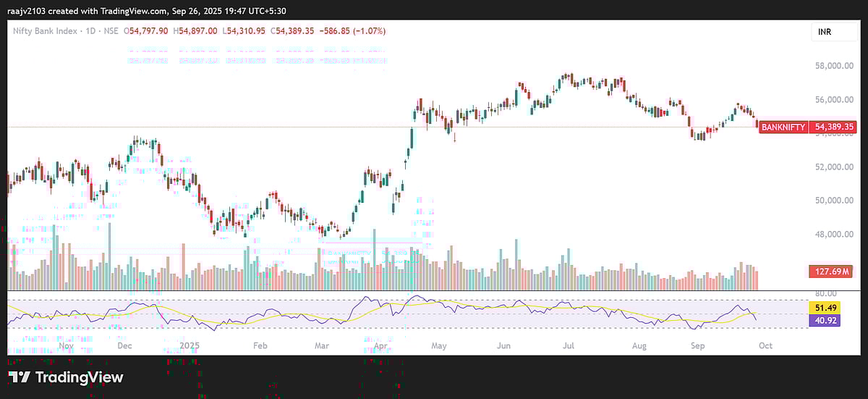Select the BANKNIFTY price label
Screen dimensions: 868x399
coord(783,127)
